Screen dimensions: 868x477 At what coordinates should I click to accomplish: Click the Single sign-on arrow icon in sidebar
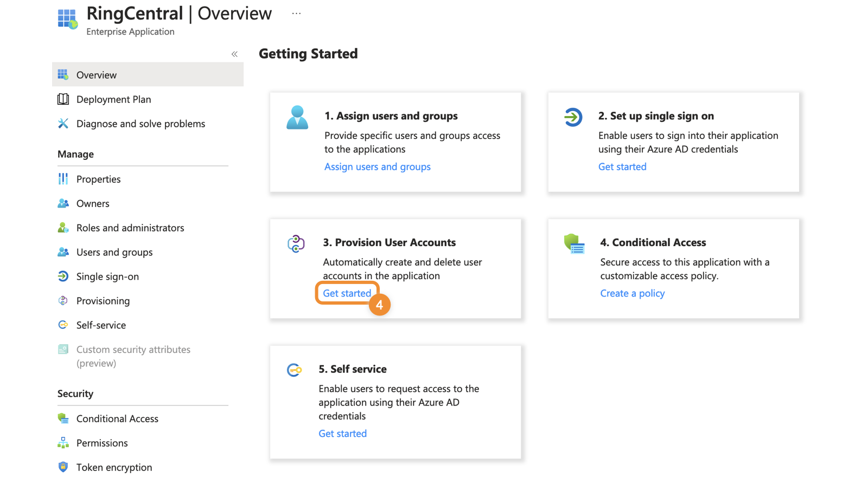[x=63, y=276]
